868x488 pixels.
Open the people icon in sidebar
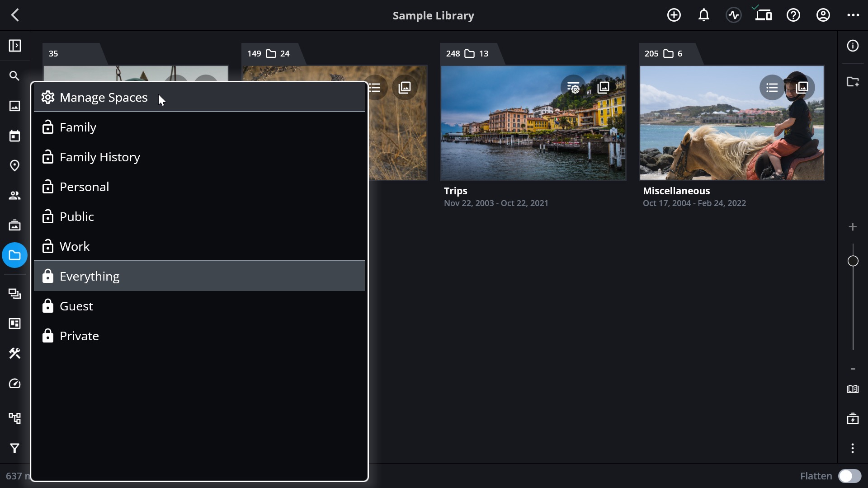14,196
